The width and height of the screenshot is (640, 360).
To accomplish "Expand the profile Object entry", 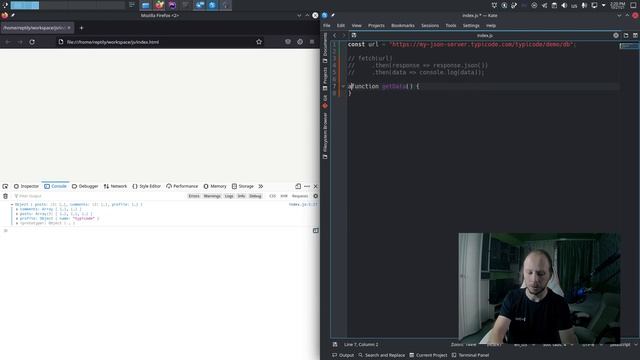I will click(17, 218).
